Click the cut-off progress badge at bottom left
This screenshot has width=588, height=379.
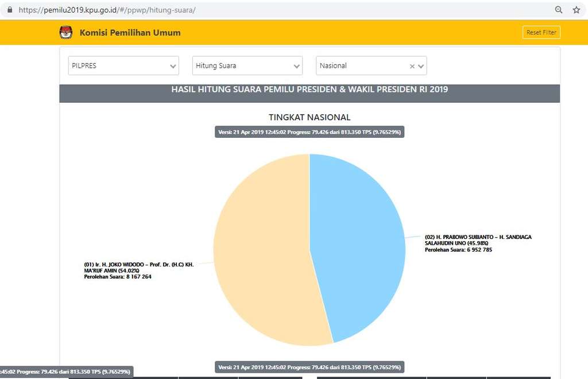click(66, 372)
